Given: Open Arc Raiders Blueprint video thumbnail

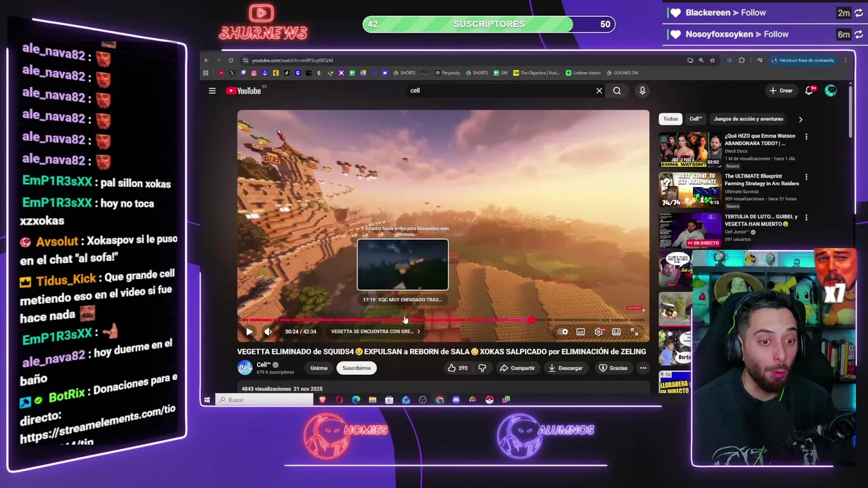Looking at the screenshot, I should pos(690,190).
